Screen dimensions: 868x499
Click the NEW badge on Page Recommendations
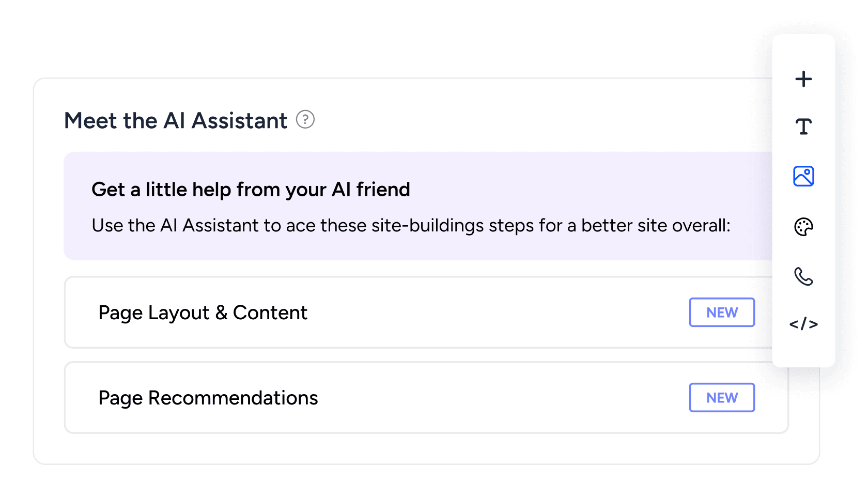coord(722,397)
